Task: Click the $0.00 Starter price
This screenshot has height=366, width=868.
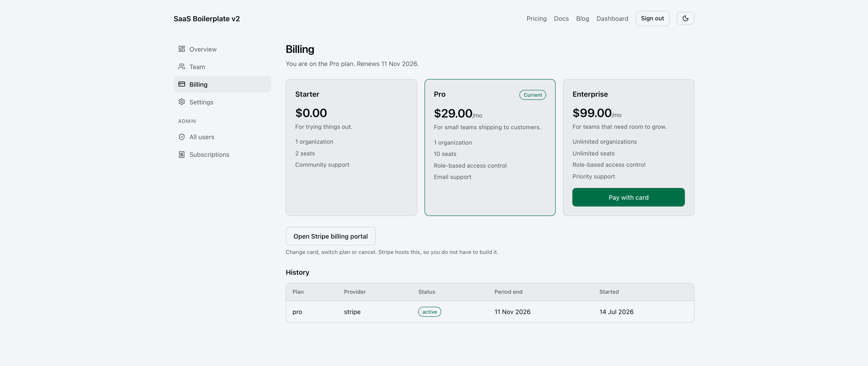Action: pyautogui.click(x=311, y=113)
